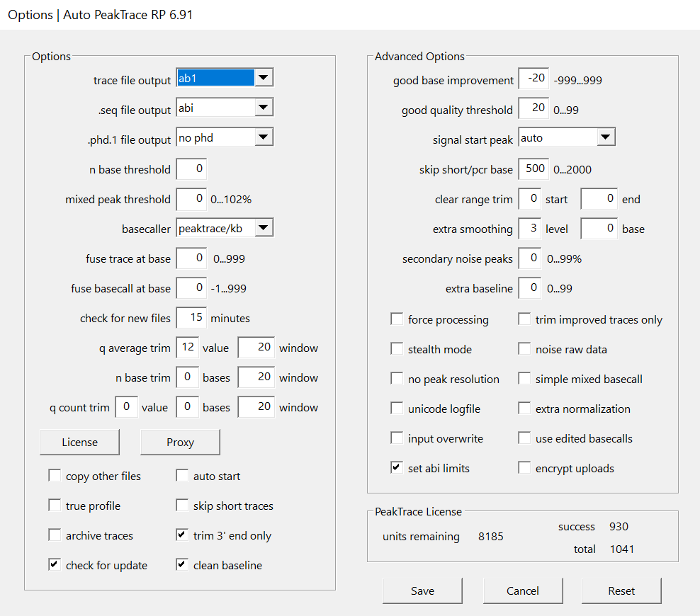Toggle unicode logfile checkbox
700x616 pixels.
pos(397,408)
